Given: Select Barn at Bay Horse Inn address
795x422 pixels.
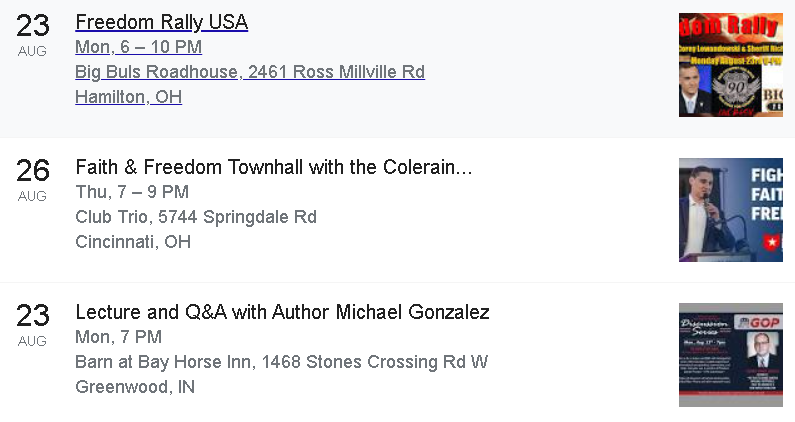Looking at the screenshot, I should [281, 362].
